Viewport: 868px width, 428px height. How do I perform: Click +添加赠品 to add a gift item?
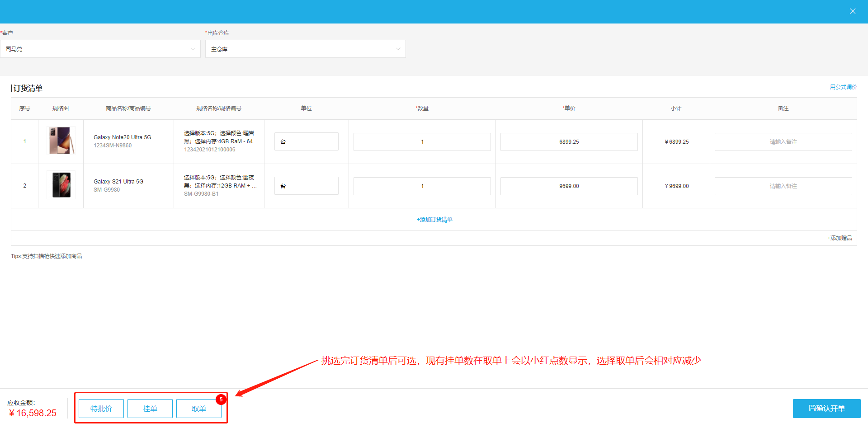click(x=839, y=238)
